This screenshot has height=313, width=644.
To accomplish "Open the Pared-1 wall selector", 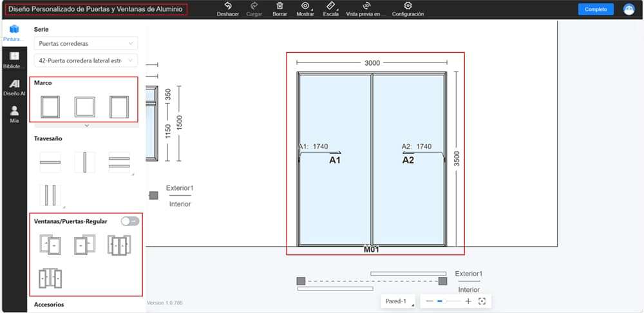I will (x=399, y=301).
